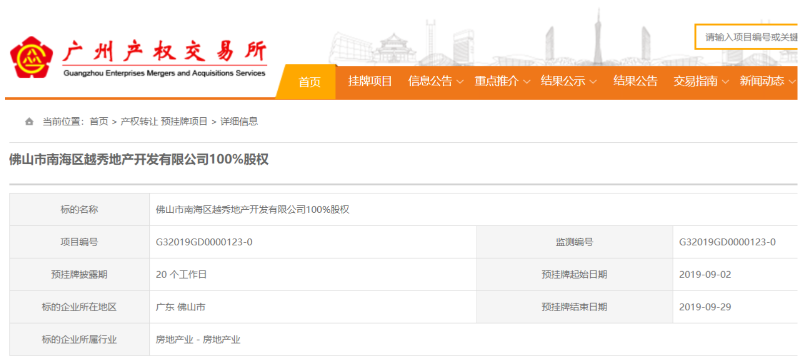Expand the 新闻动态 dropdown chevron

click(792, 82)
